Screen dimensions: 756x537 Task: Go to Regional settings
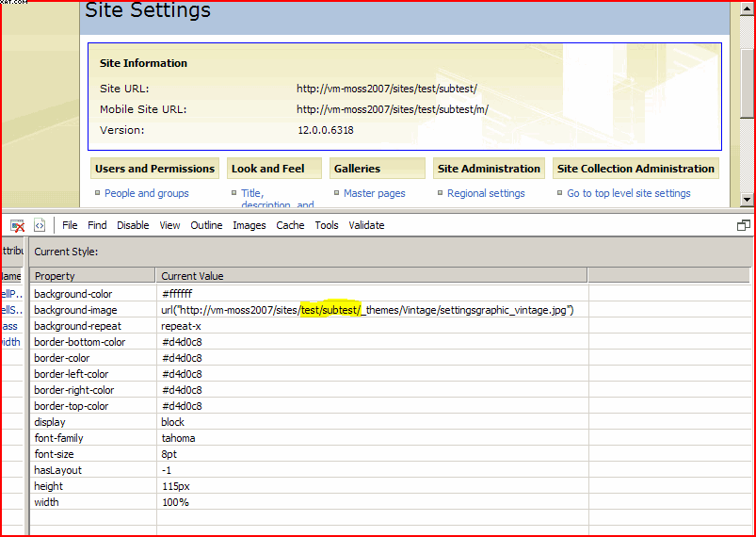pyautogui.click(x=486, y=193)
